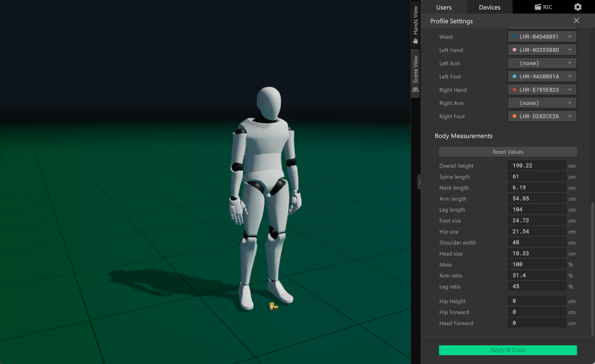The image size is (595, 364).
Task: Click the Reset Values button
Action: 508,152
